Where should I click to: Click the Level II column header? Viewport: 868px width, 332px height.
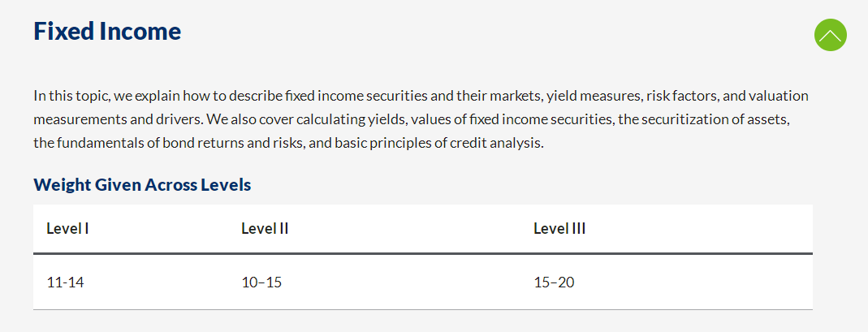click(265, 229)
